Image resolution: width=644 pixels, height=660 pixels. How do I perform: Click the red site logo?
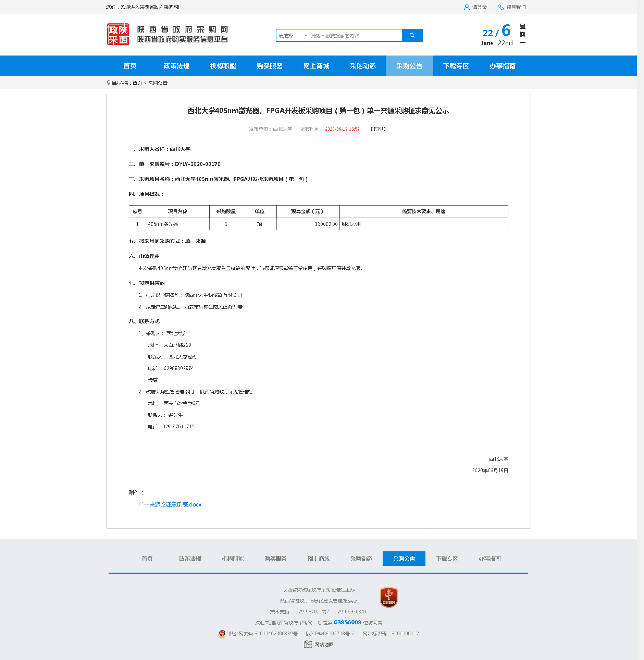118,34
